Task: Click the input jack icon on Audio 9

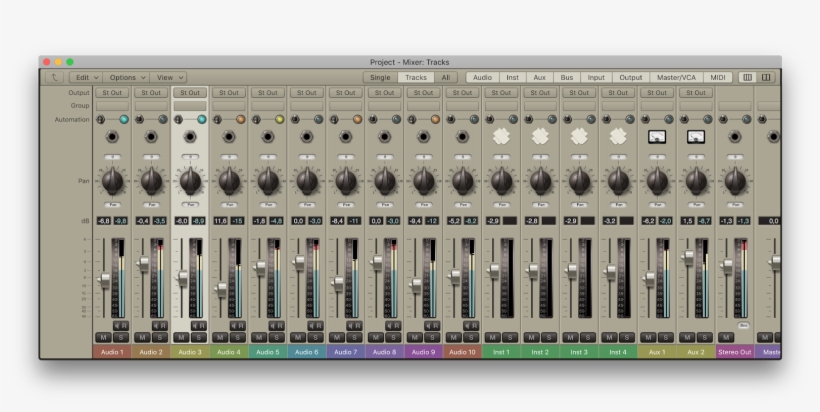Action: pyautogui.click(x=423, y=137)
